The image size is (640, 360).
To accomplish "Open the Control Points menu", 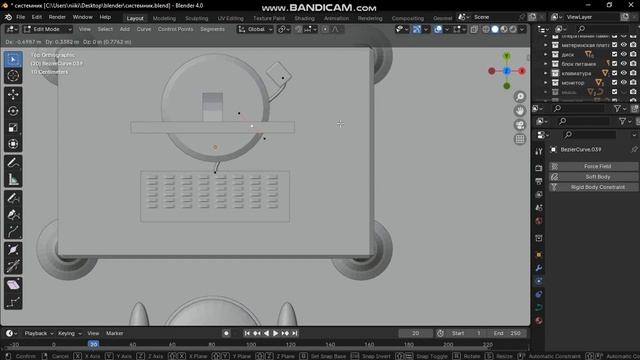I will [176, 29].
